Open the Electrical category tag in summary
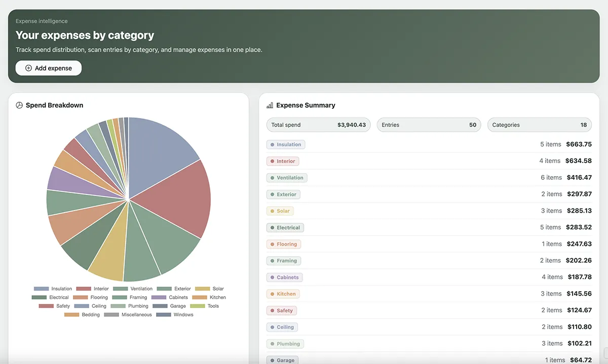Viewport: 608px width, 364px height. (x=285, y=228)
